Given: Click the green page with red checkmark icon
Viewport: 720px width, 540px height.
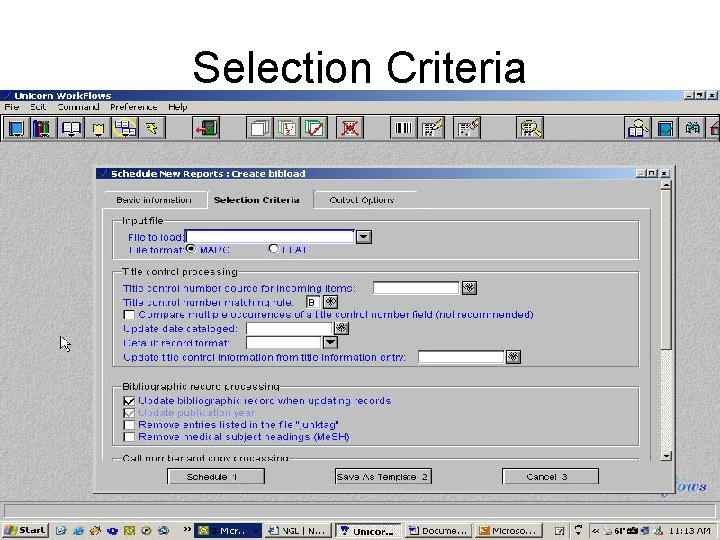Looking at the screenshot, I should pyautogui.click(x=315, y=128).
